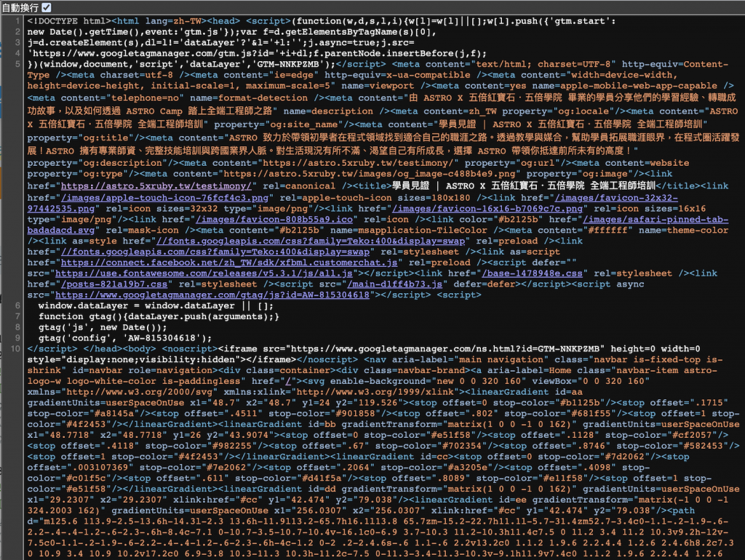Open the googletagmanager gtag/js AW-815304618 link
The image size is (745, 560).
(212, 295)
